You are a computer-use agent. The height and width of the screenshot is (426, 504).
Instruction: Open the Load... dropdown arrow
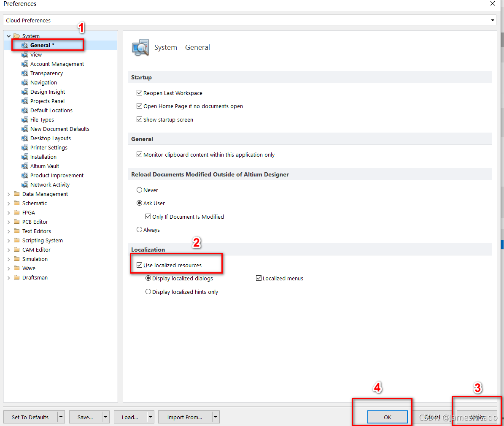click(x=151, y=417)
